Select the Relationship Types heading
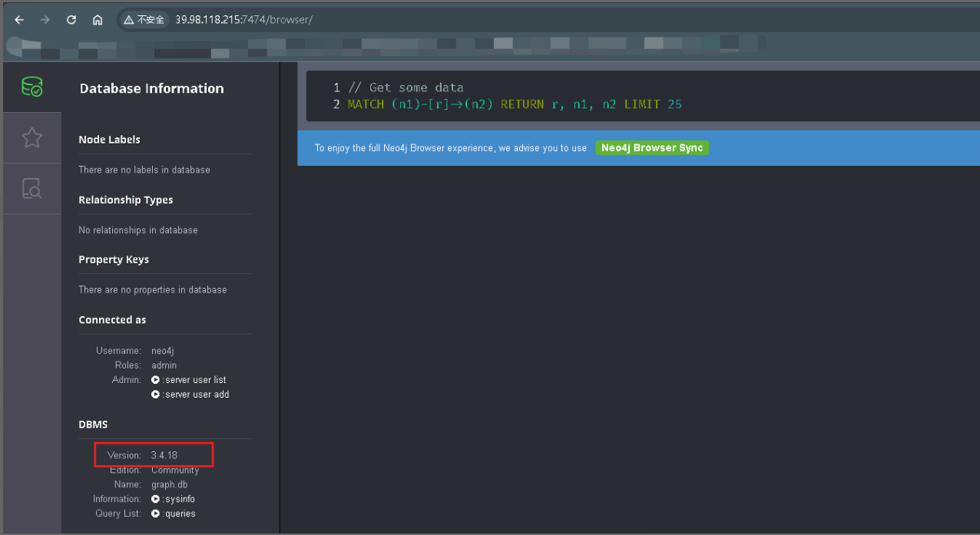Viewport: 980px width, 535px height. (126, 200)
